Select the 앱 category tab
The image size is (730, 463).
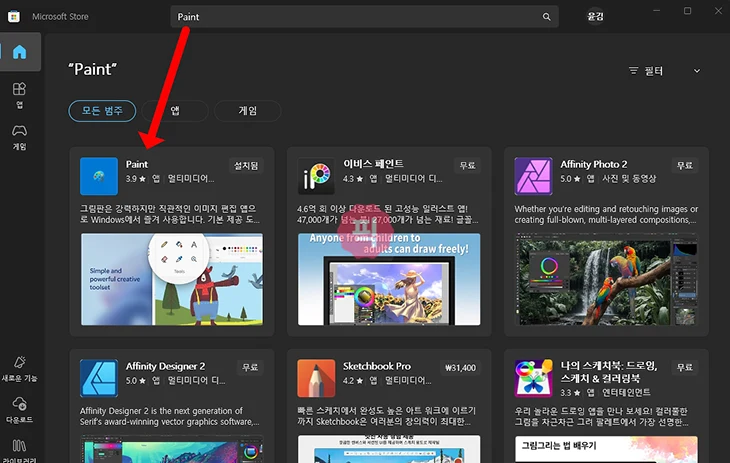coord(175,111)
